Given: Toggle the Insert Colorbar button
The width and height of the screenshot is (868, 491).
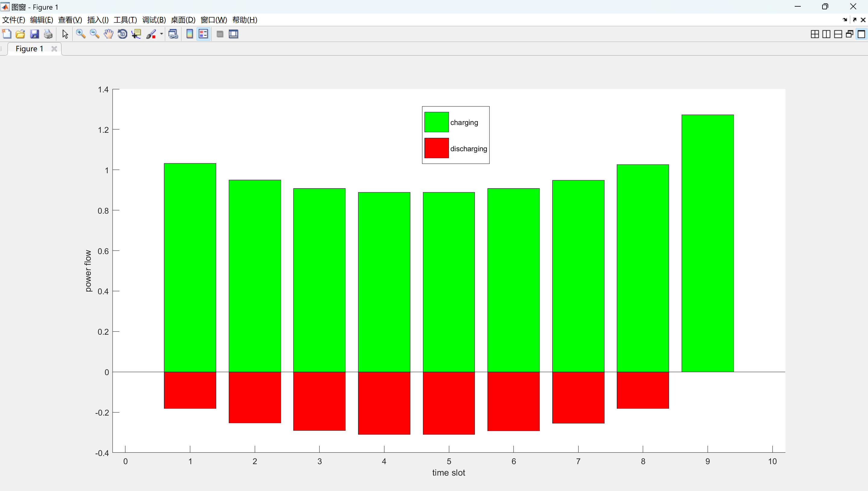Looking at the screenshot, I should click(190, 34).
